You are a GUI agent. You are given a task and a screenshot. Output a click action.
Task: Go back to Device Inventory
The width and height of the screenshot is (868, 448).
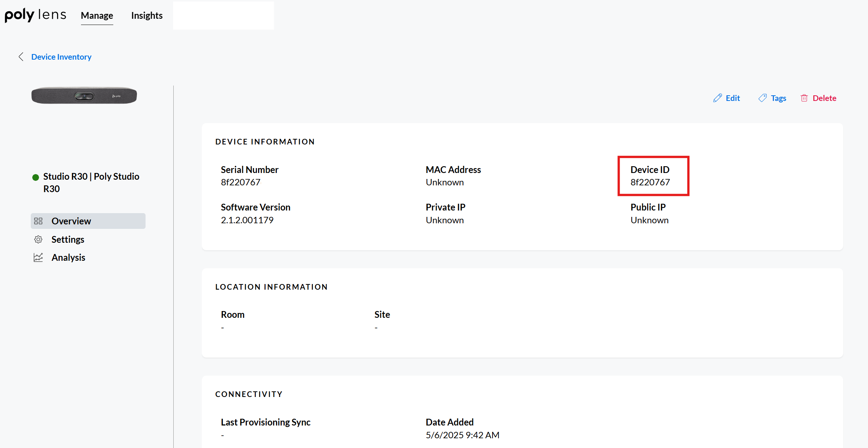pyautogui.click(x=61, y=57)
